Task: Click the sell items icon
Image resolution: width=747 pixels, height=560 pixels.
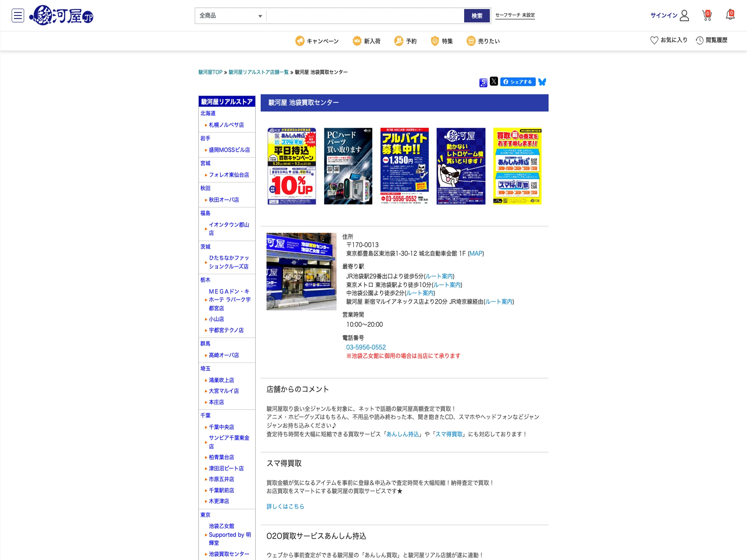Action: pos(471,41)
